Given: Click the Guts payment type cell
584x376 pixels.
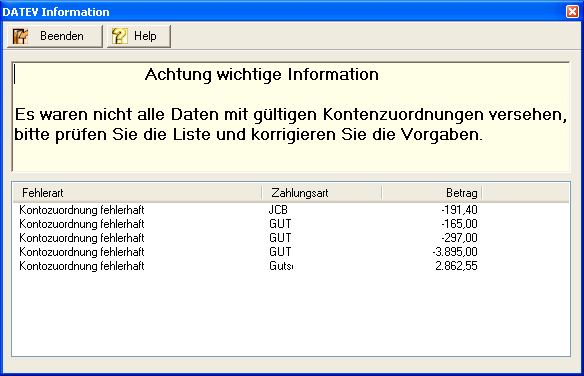Looking at the screenshot, I should coord(281,266).
